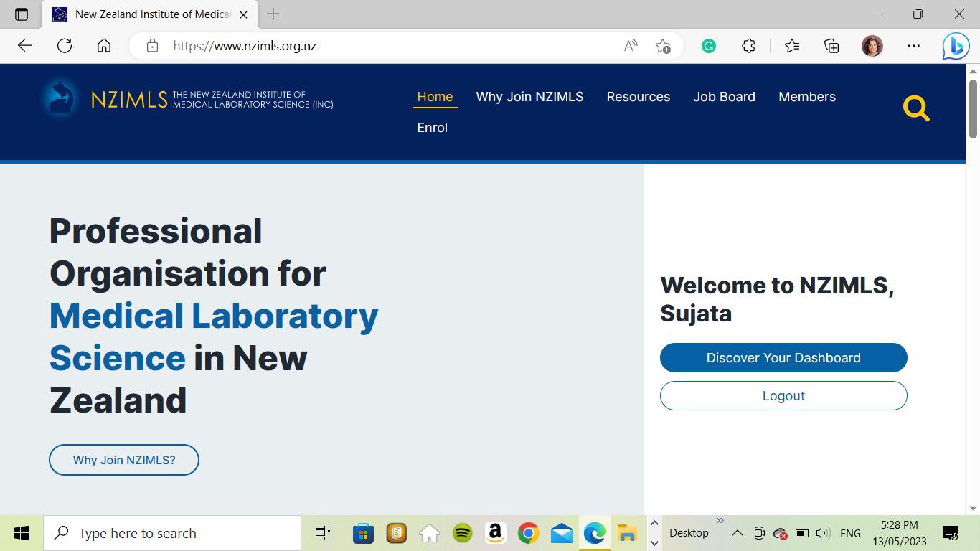Screen dimensions: 980x551
Task: Open File Explorer from the taskbar
Action: [628, 533]
